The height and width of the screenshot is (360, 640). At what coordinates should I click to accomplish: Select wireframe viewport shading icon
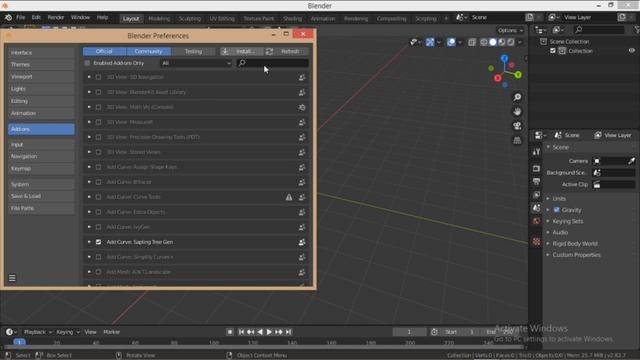[x=484, y=42]
